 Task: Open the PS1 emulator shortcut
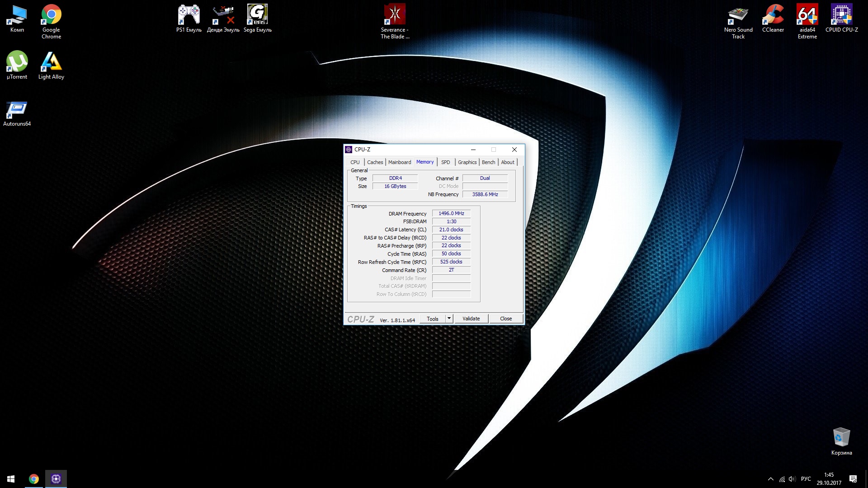(189, 16)
